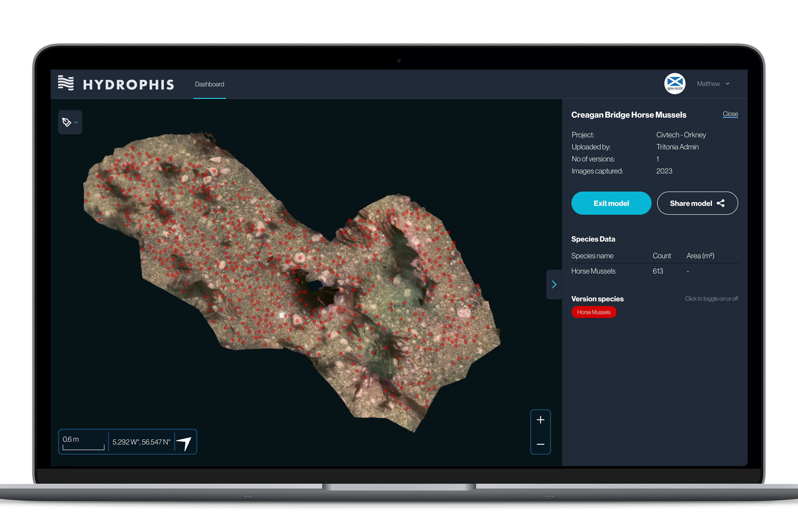Click the HYDROPHIS wordmark

pos(129,85)
